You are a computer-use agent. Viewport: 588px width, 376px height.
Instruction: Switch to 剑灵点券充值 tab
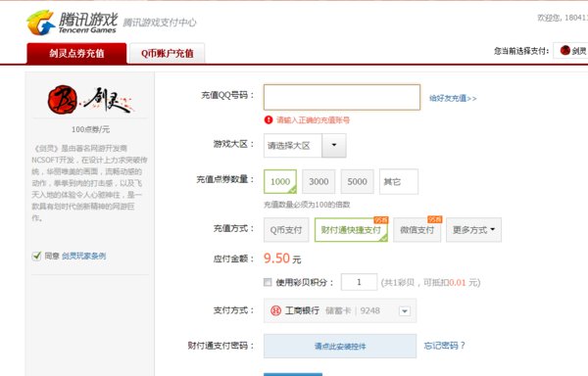pyautogui.click(x=76, y=53)
